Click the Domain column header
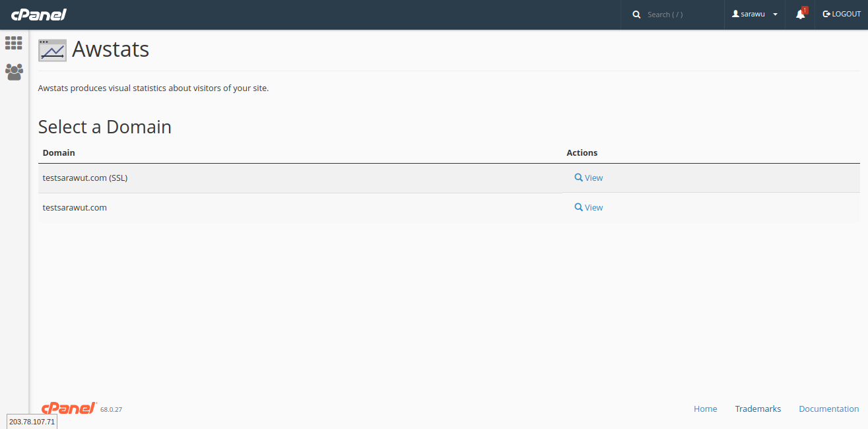This screenshot has width=868, height=429. pos(59,152)
